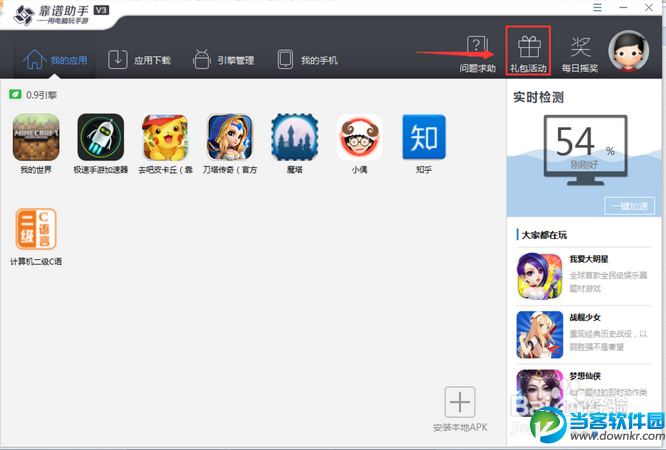This screenshot has height=450, width=666.
Task: Open 我爱大明星 game thumbnail
Action: click(x=539, y=276)
